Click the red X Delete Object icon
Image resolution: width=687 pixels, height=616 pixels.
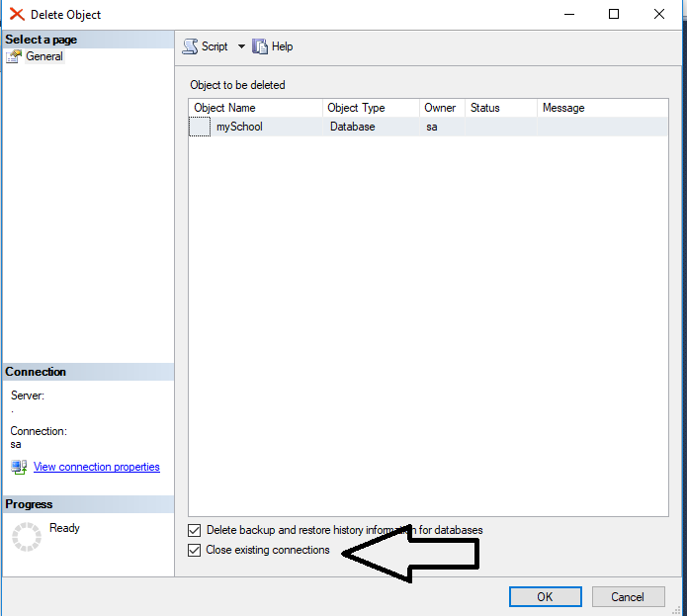pyautogui.click(x=17, y=15)
